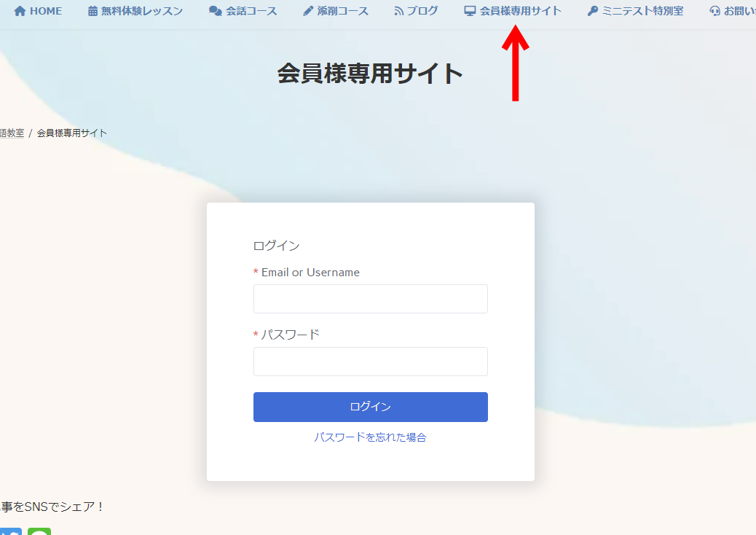Screen dimensions: 756x535
Task: Click the HOME house icon
Action: [x=20, y=11]
